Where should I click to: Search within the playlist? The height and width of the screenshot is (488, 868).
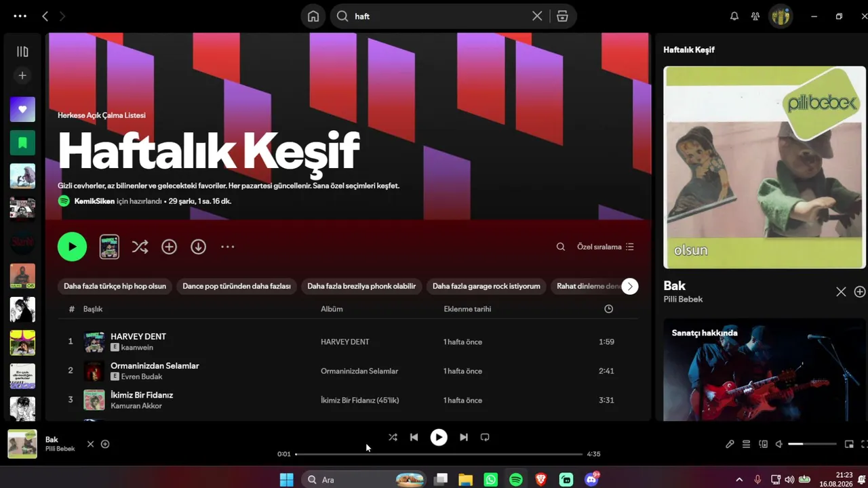561,247
